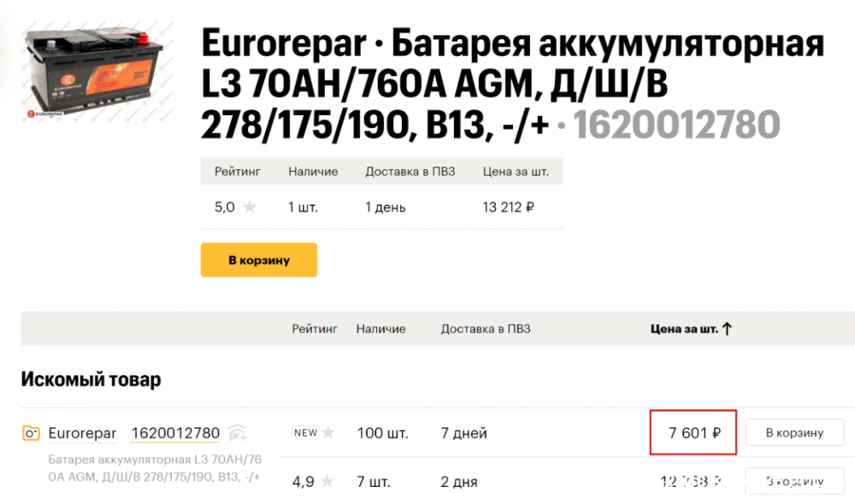Open the 1620012780 article number link
The height and width of the screenshot is (504, 855).
[x=175, y=433]
